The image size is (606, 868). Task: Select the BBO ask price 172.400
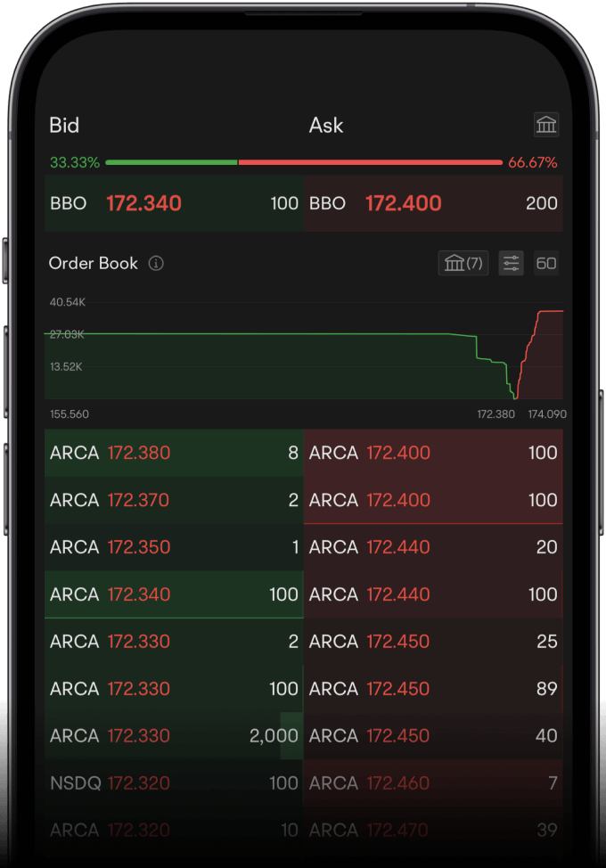coord(404,203)
